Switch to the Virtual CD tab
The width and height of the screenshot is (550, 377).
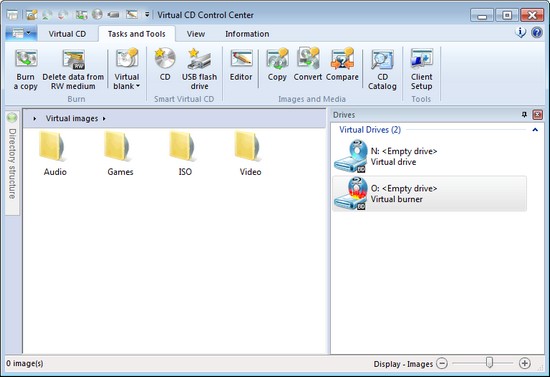(x=67, y=34)
